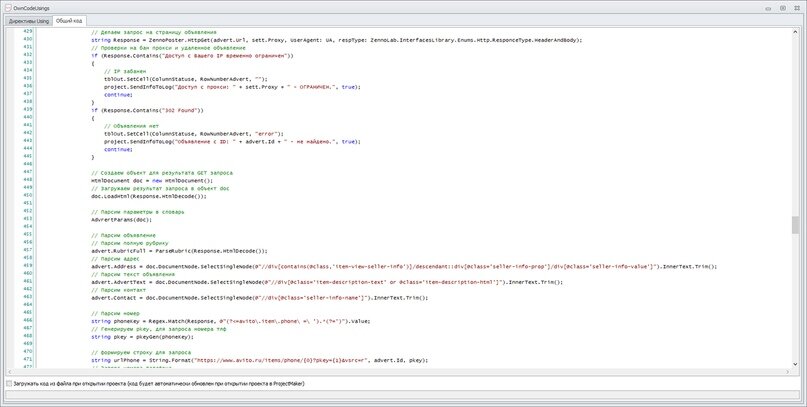Viewport: 807px width, 407px height.
Task: Click the comment '// Парсим параметры в словарь'
Action: point(137,212)
